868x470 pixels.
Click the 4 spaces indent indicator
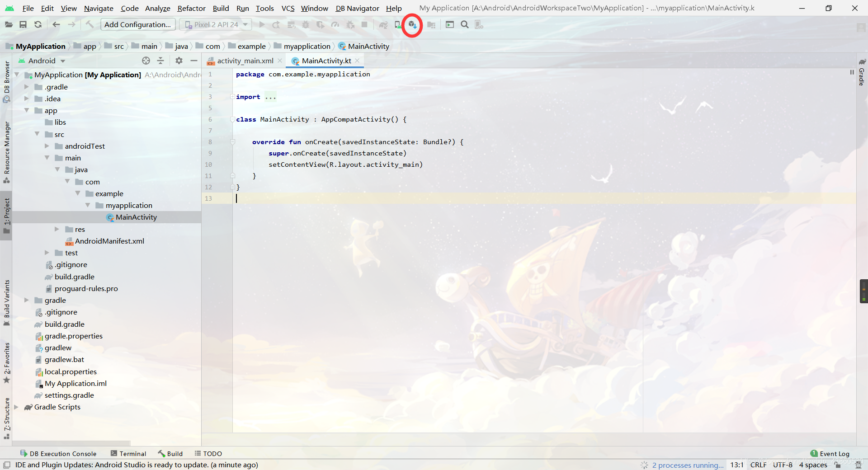pyautogui.click(x=813, y=465)
